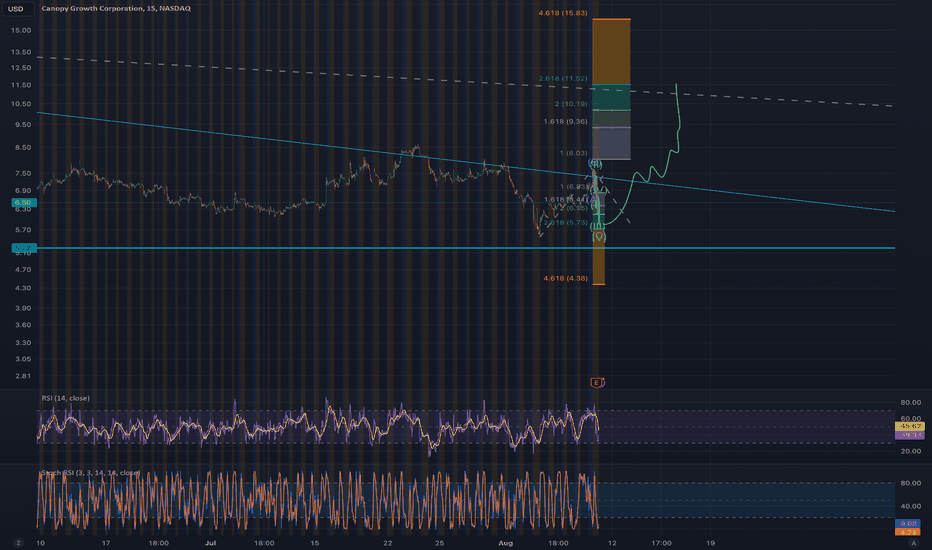932x550 pixels.
Task: Click the 15.00 price axis label
Action: tap(22, 30)
